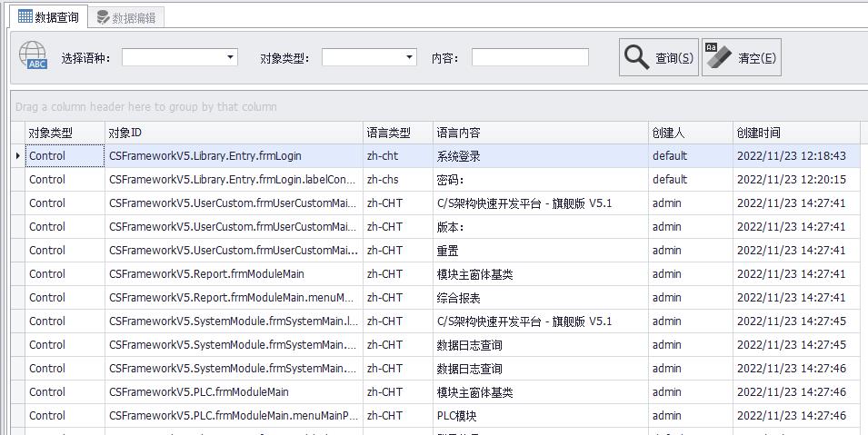Image resolution: width=868 pixels, height=435 pixels.
Task: Switch to the 数据编辑 tab
Action: pos(125,17)
